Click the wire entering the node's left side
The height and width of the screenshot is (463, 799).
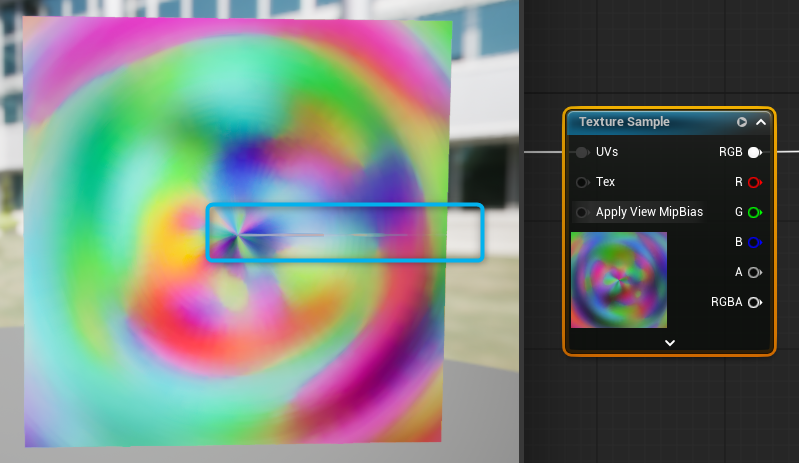(543, 152)
